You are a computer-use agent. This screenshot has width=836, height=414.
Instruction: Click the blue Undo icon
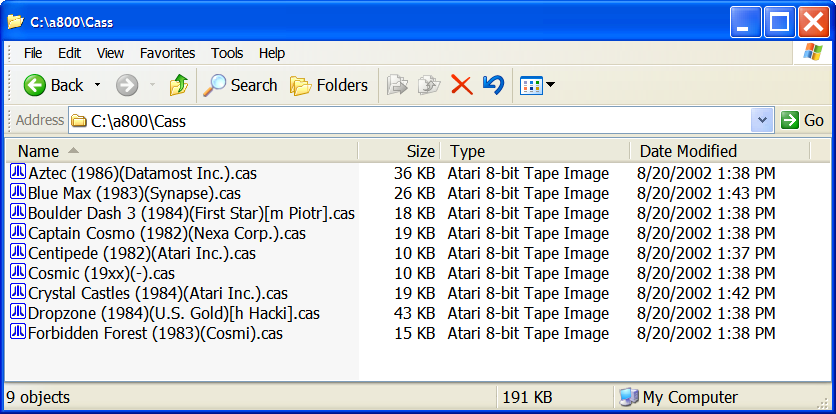tap(493, 85)
